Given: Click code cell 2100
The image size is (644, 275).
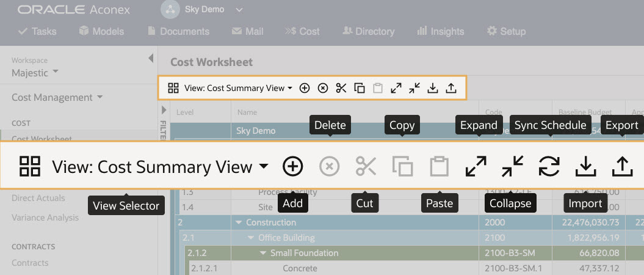Looking at the screenshot, I should point(494,238).
